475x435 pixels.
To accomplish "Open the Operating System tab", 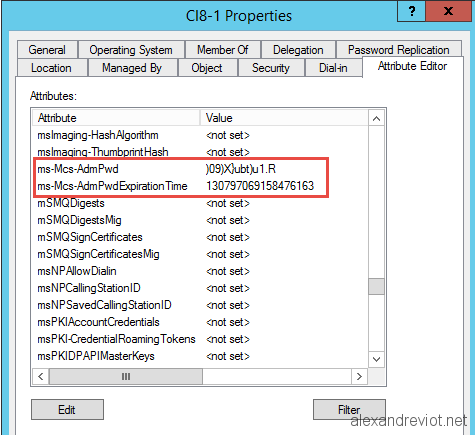I will click(x=131, y=50).
